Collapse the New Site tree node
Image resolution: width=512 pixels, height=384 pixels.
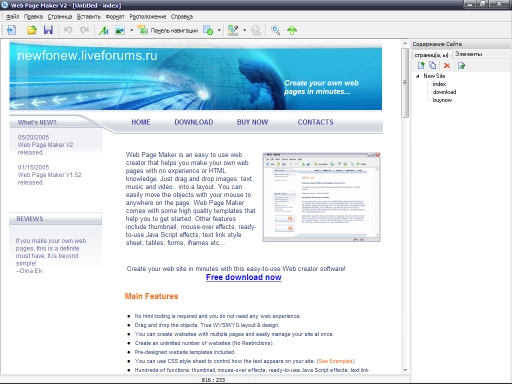pos(417,76)
